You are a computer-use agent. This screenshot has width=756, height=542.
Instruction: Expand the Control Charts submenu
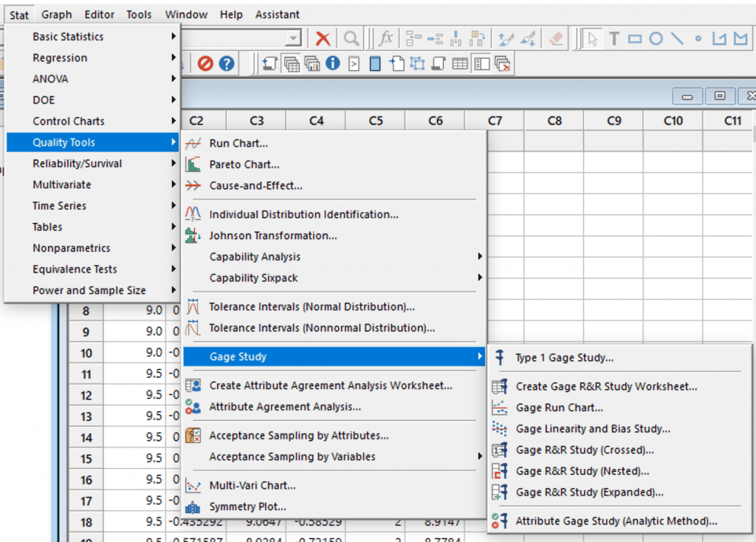[92, 122]
